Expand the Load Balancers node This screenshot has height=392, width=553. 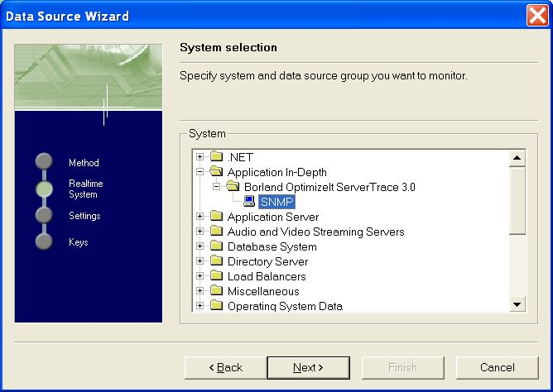[200, 275]
